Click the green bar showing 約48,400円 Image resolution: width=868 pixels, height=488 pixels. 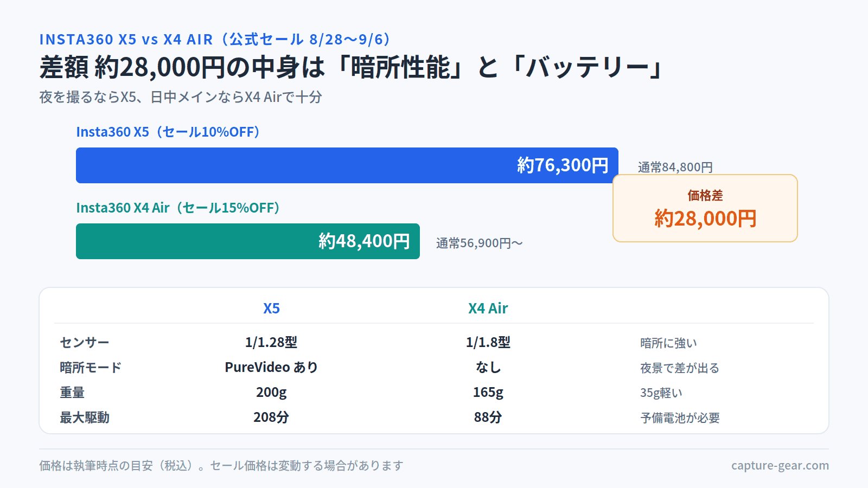pyautogui.click(x=248, y=241)
